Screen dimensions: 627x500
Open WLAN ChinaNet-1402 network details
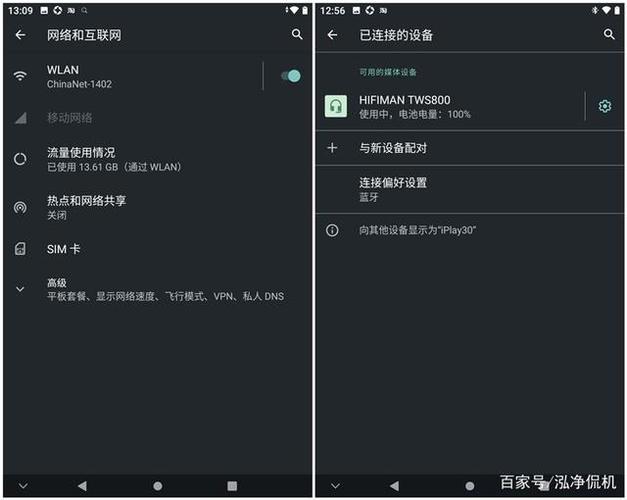pyautogui.click(x=132, y=76)
